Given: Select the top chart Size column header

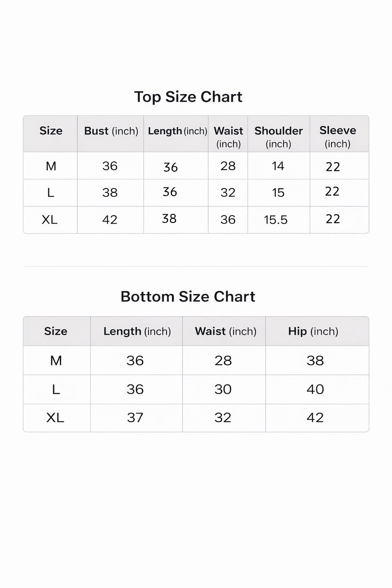Looking at the screenshot, I should (x=51, y=131).
